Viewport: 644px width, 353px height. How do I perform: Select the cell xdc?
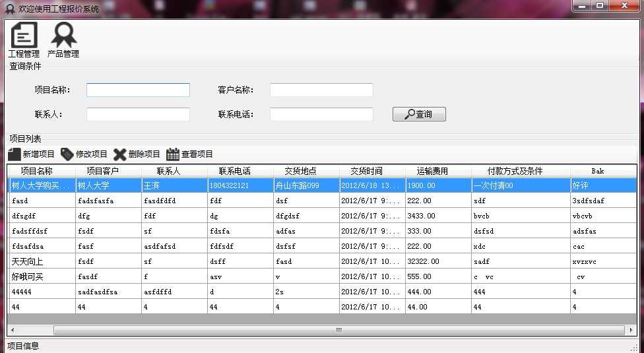(521, 246)
